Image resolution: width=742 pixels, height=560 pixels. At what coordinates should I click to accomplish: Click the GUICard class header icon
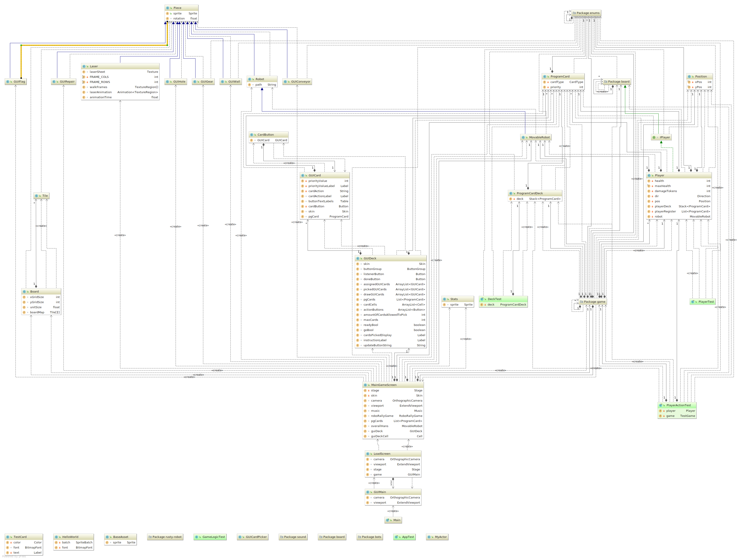303,175
